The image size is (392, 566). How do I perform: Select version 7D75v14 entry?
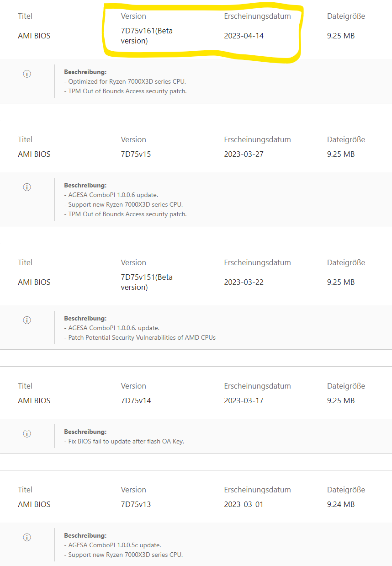click(x=136, y=400)
